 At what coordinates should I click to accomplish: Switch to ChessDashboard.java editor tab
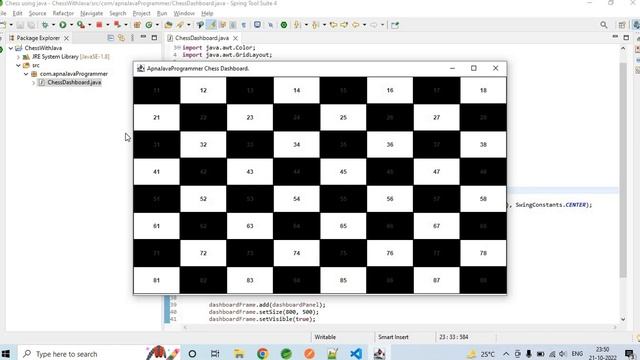[x=202, y=38]
